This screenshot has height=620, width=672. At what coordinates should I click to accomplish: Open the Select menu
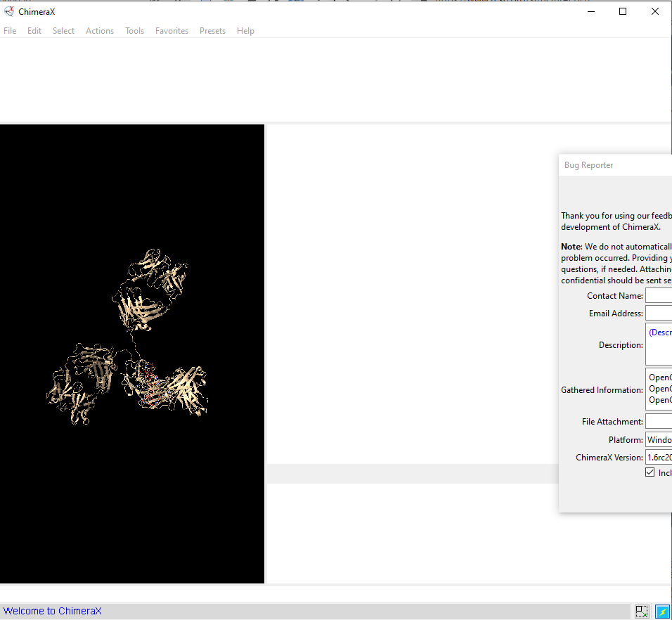click(x=63, y=31)
